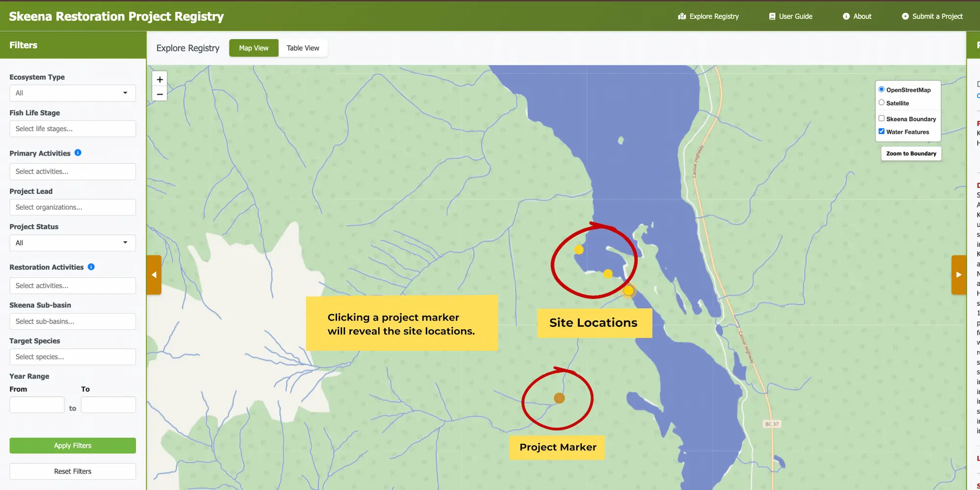Click the Explore Registry map icon in header

point(682,16)
